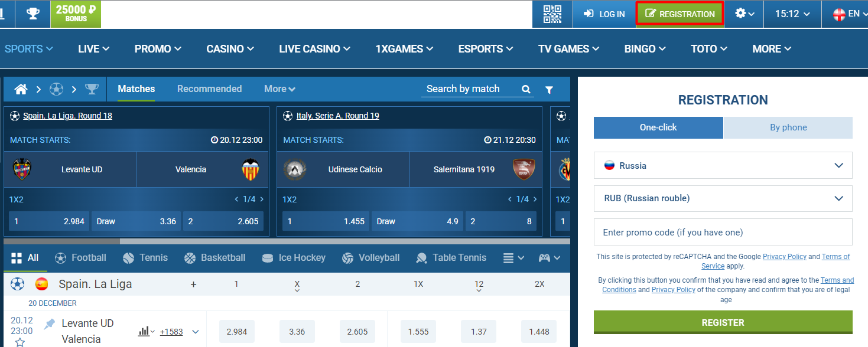This screenshot has width=868, height=347.
Task: Open the 1XGAMES menu
Action: (405, 49)
